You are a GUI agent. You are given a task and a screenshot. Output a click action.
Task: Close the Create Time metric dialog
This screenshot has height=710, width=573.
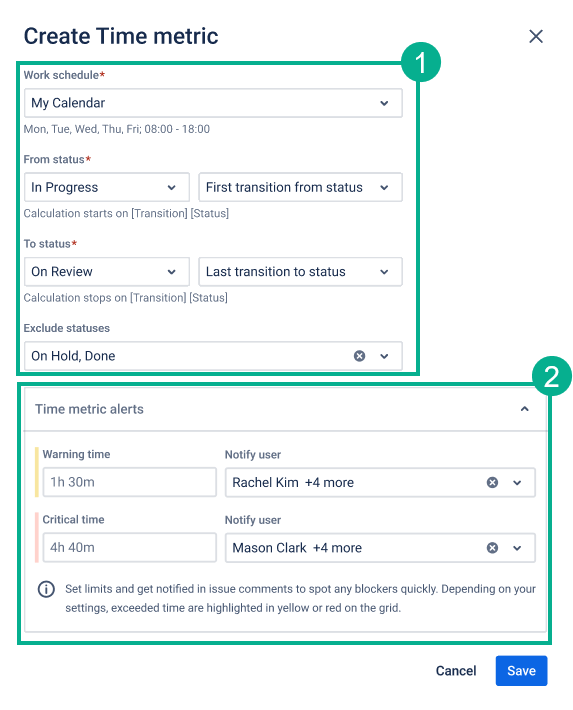click(535, 36)
